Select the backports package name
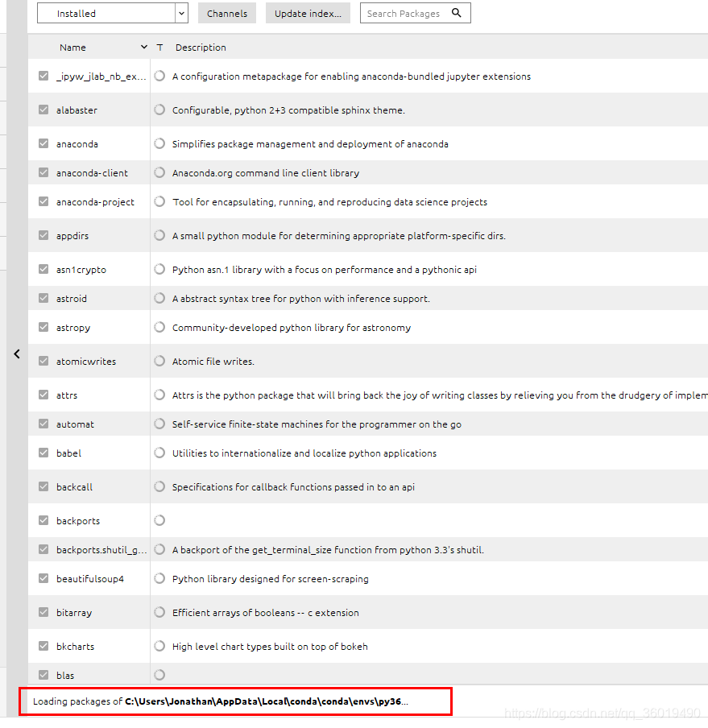708x728 pixels. [x=78, y=521]
